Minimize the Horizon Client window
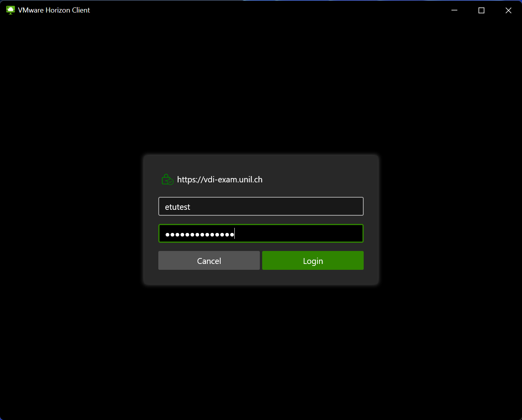The height and width of the screenshot is (420, 522). click(x=455, y=10)
